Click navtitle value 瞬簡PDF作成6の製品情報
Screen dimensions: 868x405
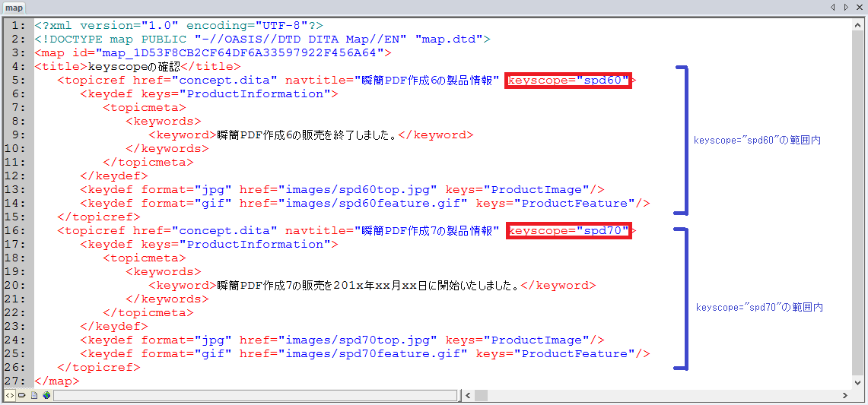(427, 81)
